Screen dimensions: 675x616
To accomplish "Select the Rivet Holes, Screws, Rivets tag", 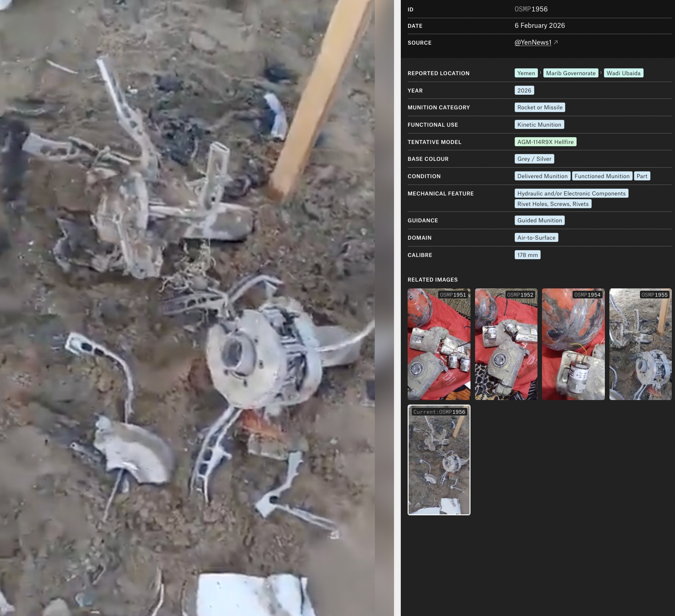I will click(x=552, y=204).
